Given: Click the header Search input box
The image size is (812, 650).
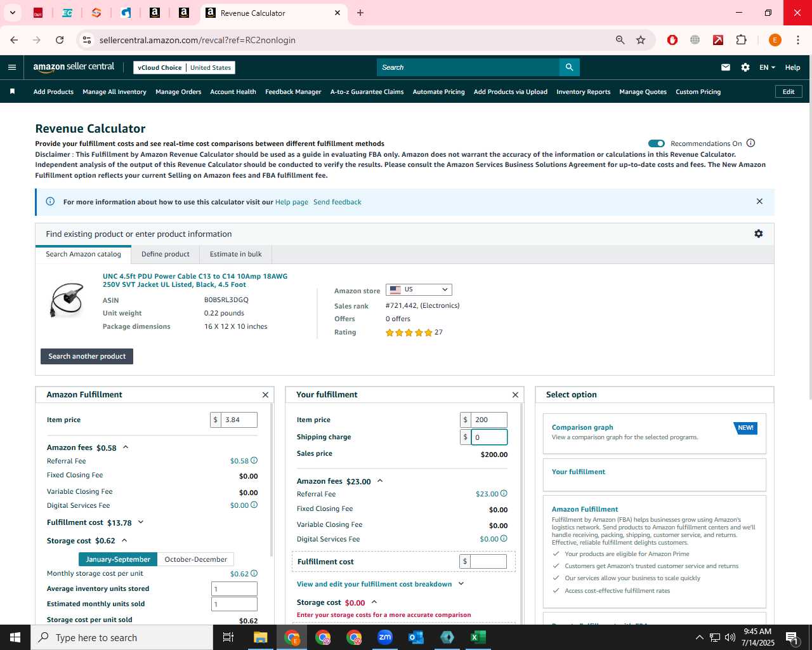Looking at the screenshot, I should click(468, 67).
